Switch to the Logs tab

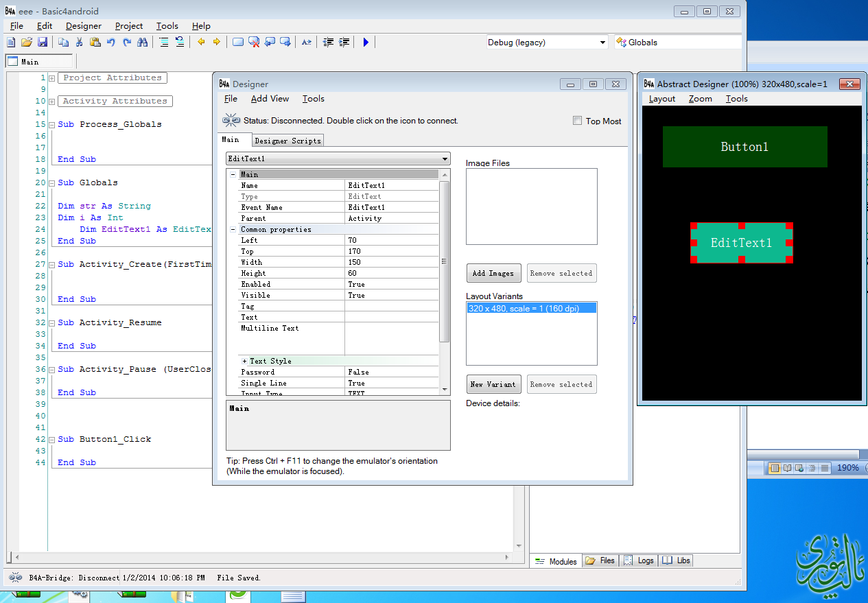639,560
